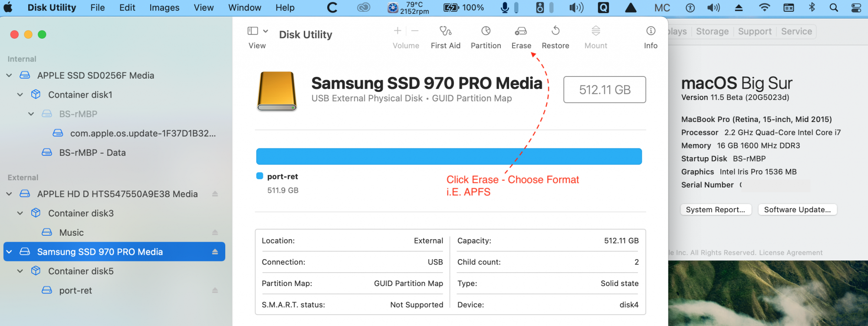Image resolution: width=868 pixels, height=326 pixels.
Task: Collapse Container disk5
Action: 20,271
